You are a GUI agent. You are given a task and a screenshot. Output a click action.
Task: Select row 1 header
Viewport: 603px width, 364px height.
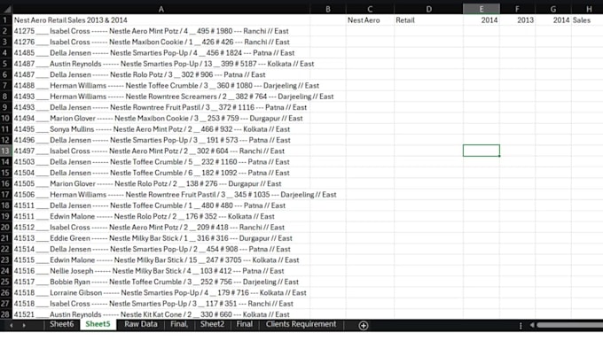pyautogui.click(x=5, y=20)
